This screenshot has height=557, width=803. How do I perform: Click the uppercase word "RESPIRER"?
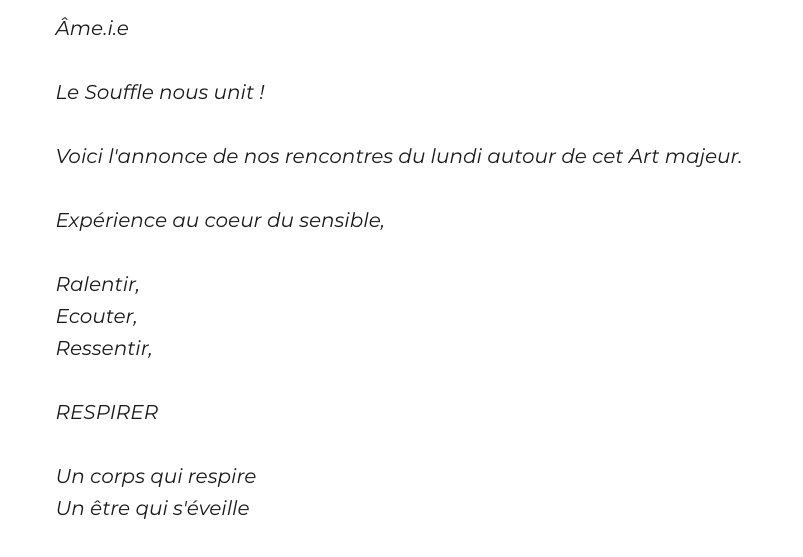click(107, 413)
